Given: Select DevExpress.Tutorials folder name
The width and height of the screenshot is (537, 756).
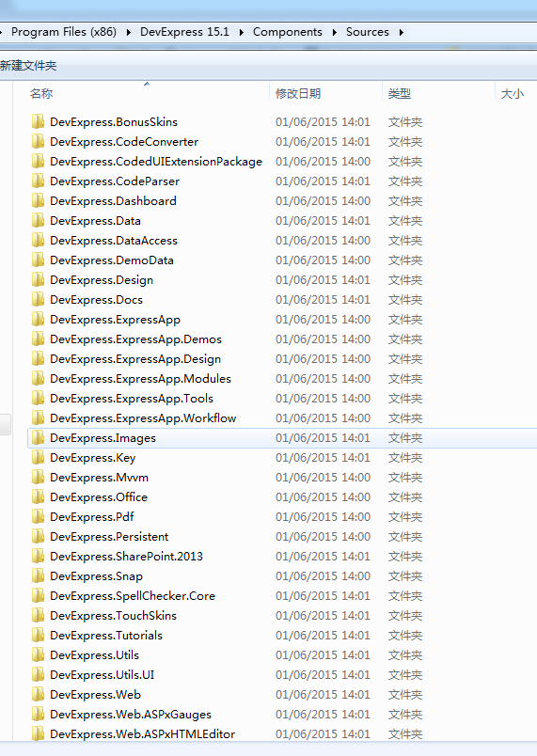Looking at the screenshot, I should [x=106, y=636].
